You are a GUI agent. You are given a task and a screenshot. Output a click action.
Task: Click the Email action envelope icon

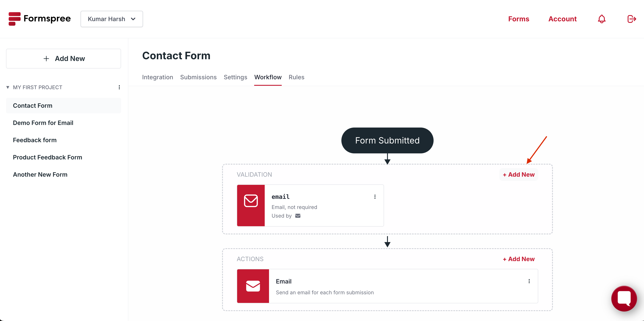[x=253, y=286]
